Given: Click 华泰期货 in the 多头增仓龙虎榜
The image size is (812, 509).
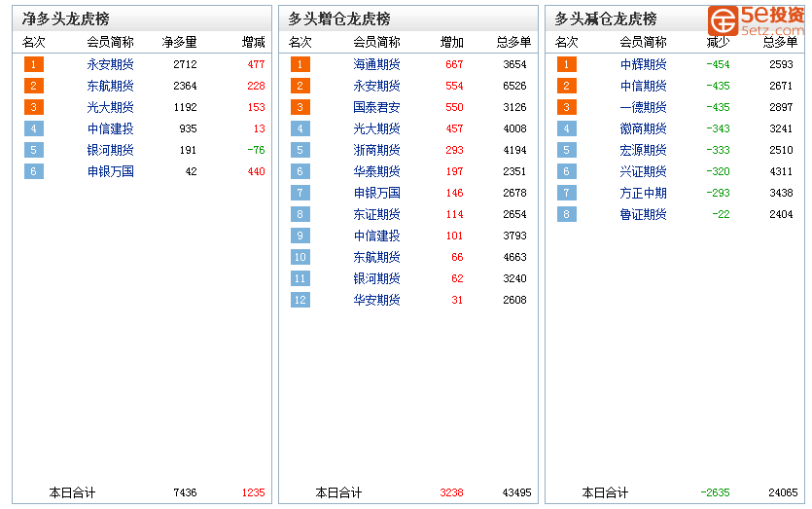Looking at the screenshot, I should point(376,171).
